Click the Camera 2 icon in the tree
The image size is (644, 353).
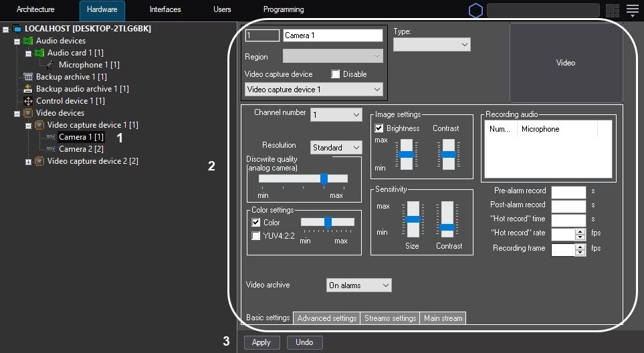click(51, 149)
